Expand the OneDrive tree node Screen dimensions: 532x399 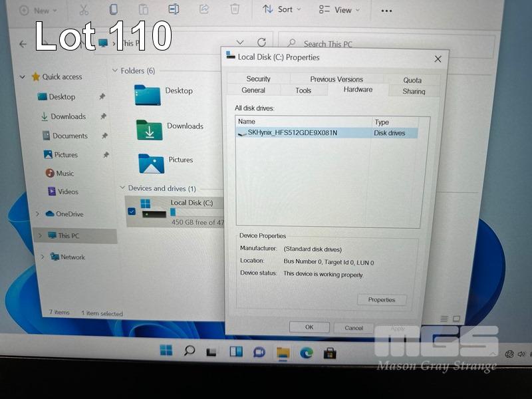click(x=37, y=214)
